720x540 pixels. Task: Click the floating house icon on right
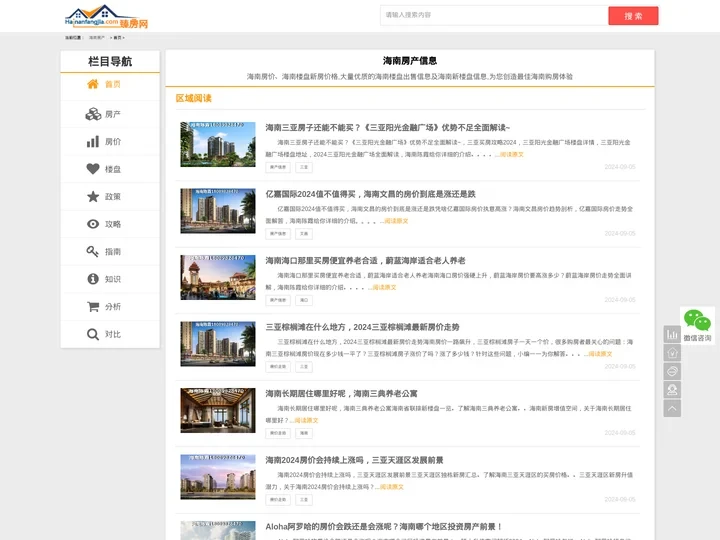click(x=672, y=353)
